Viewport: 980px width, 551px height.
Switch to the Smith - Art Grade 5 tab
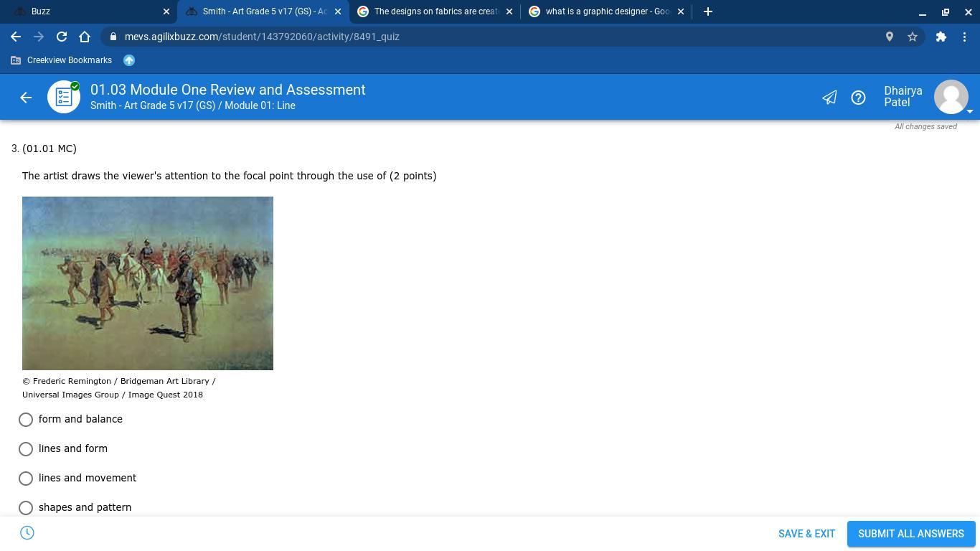point(263,11)
